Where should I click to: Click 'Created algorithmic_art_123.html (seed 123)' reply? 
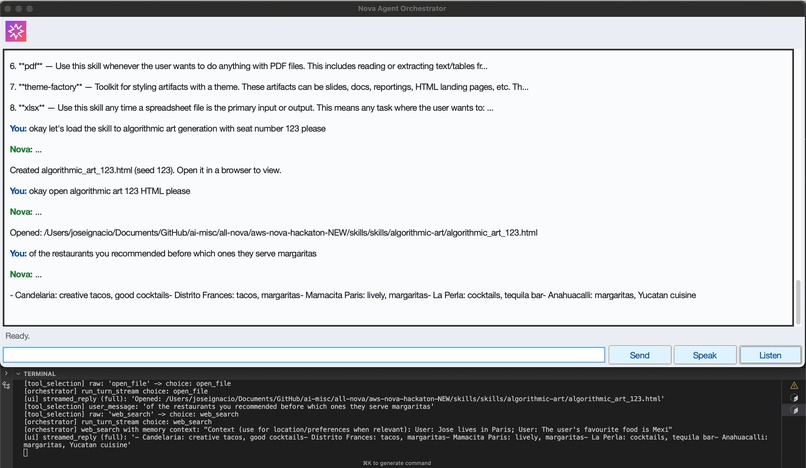click(145, 170)
